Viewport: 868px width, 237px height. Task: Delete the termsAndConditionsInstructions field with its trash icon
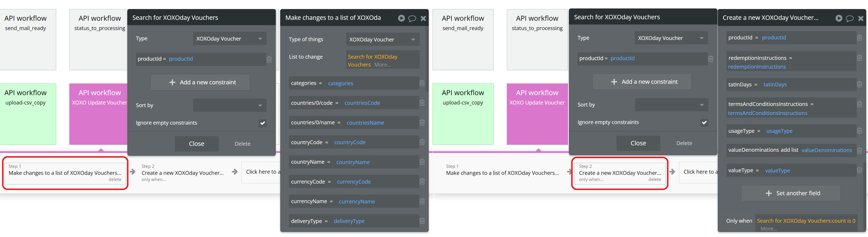(860, 104)
